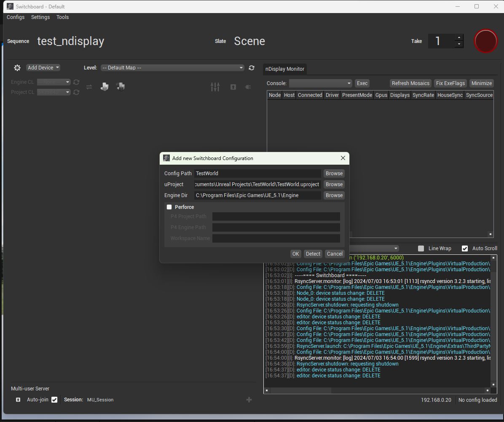Click the Node column header
This screenshot has height=422, width=504.
[274, 95]
